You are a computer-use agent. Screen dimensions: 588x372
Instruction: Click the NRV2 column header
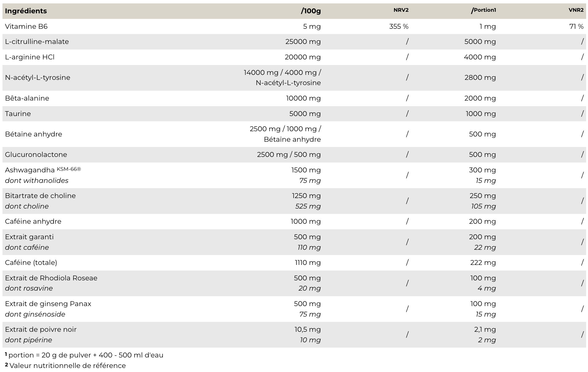pyautogui.click(x=401, y=10)
